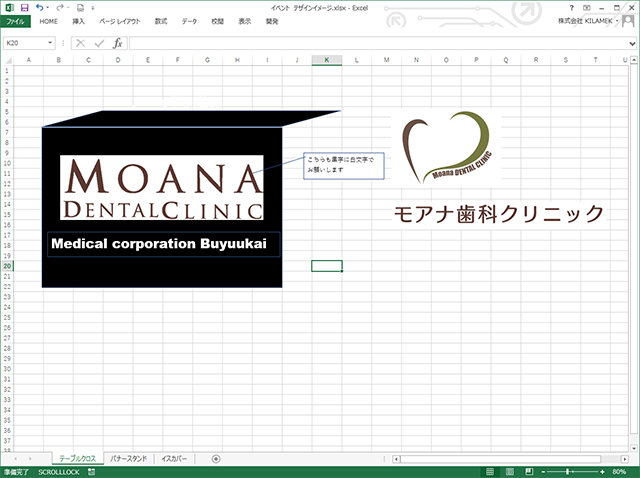Click the cancel X icon in formula bar
The width and height of the screenshot is (640, 478).
(80, 43)
